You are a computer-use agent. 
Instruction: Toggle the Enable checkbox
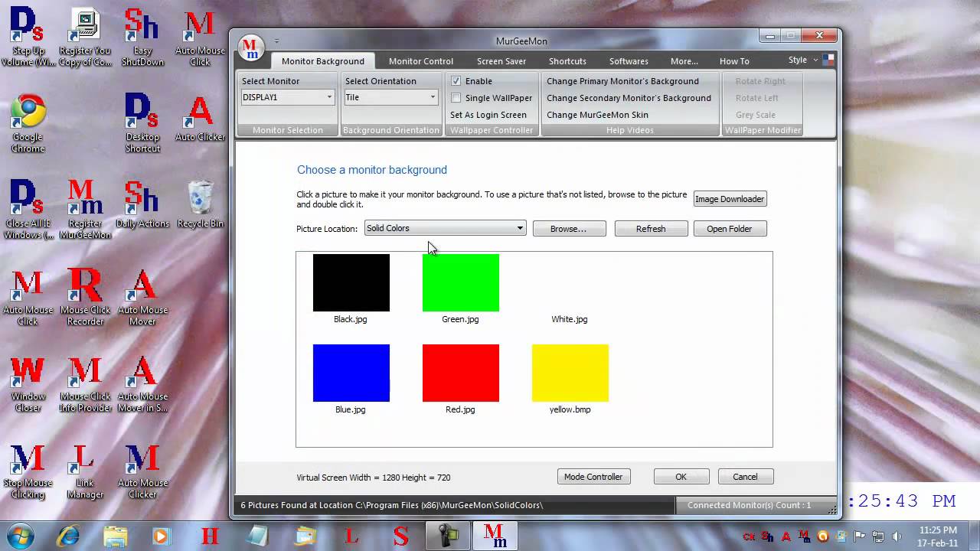(x=456, y=81)
